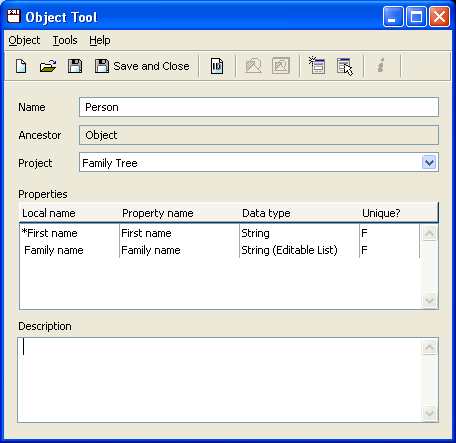Open an object with the folder icon
456x443 pixels.
pos(48,66)
